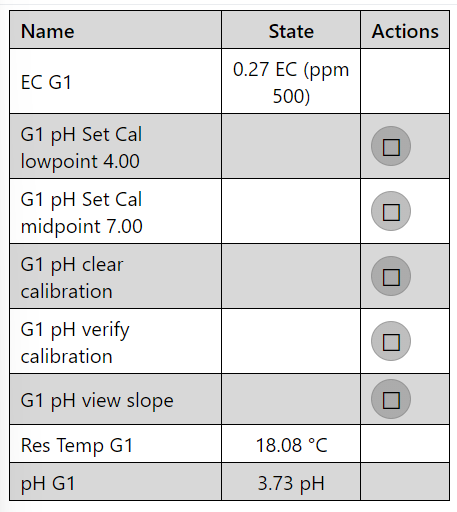The width and height of the screenshot is (457, 512).
Task: Click G1 pH Set Cal lowpoint 4.00 text
Action: tap(81, 148)
